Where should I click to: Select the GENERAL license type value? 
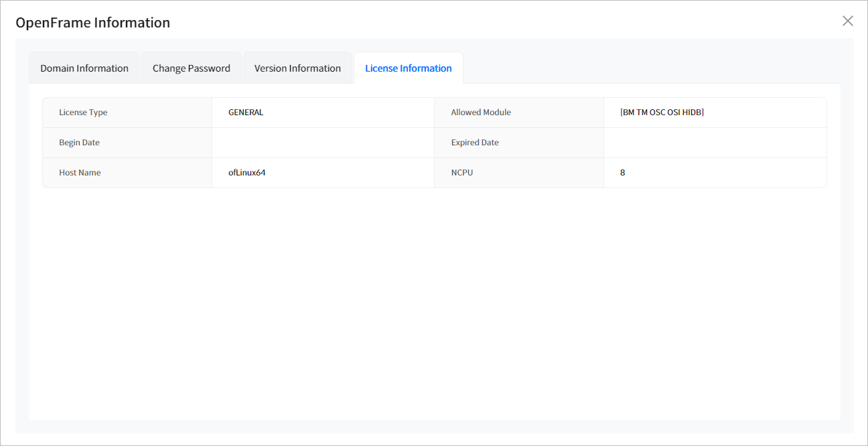(246, 113)
